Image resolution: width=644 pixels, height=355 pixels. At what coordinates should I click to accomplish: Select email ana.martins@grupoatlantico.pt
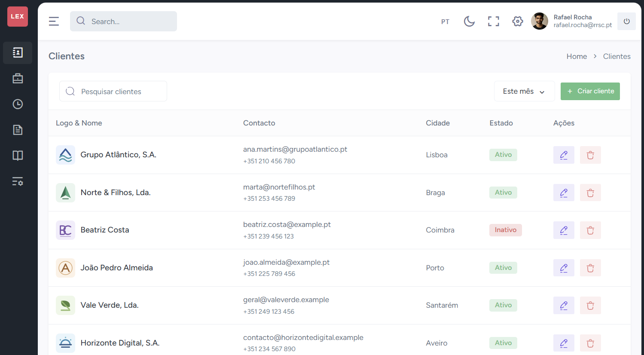295,149
